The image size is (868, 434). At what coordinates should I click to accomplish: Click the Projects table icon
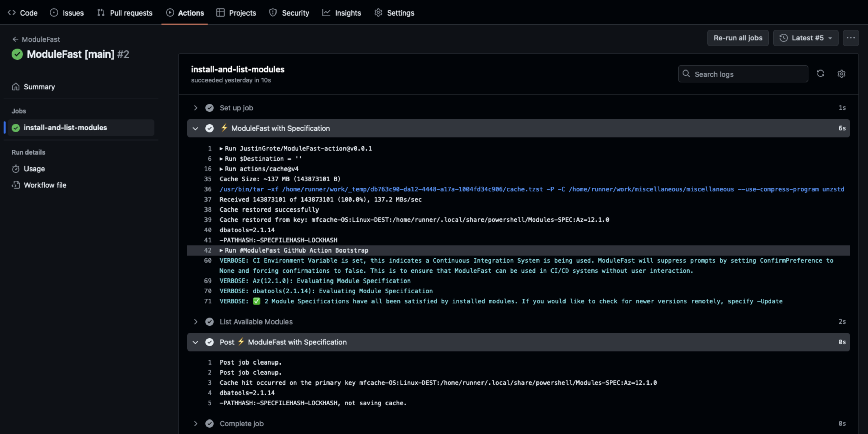(x=220, y=13)
